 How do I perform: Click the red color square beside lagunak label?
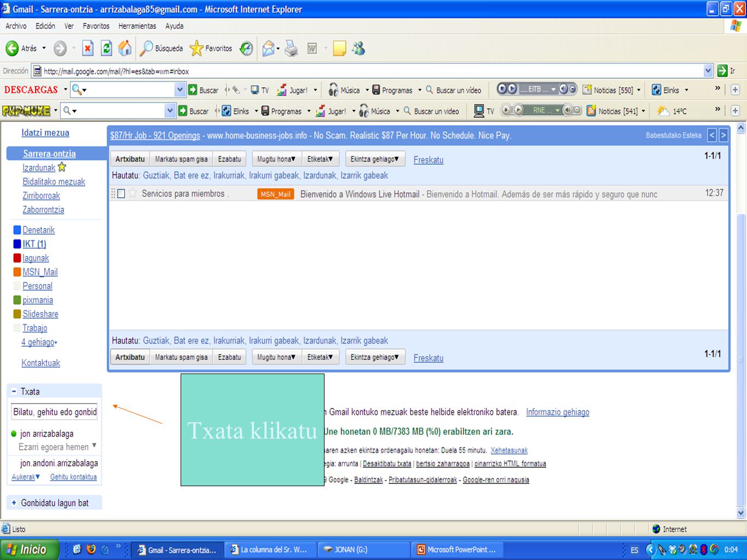17,258
